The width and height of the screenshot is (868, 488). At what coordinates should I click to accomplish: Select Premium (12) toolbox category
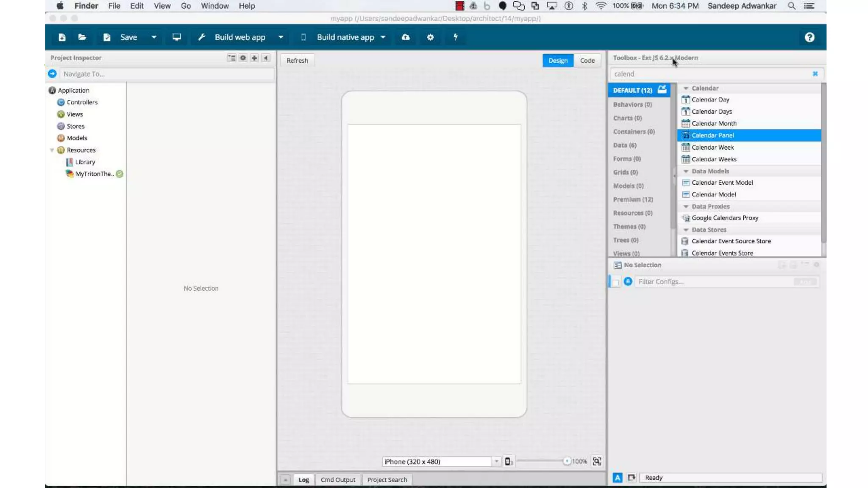click(633, 200)
